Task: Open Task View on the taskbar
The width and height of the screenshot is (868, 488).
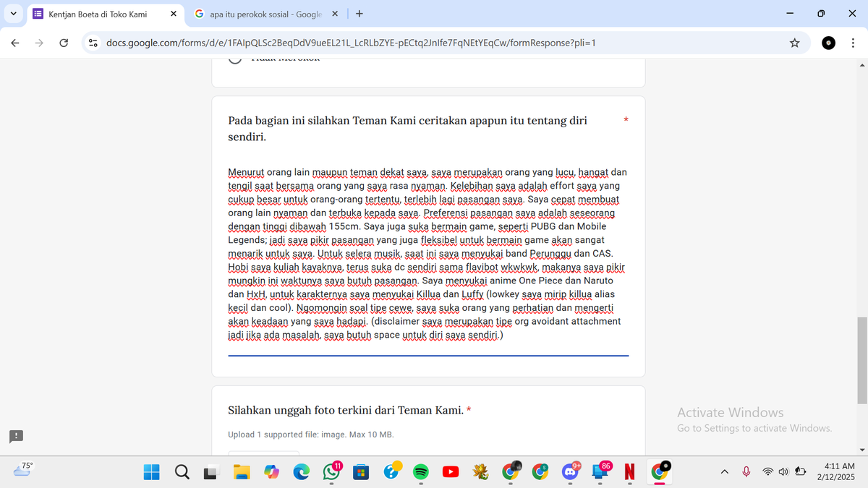Action: point(210,472)
